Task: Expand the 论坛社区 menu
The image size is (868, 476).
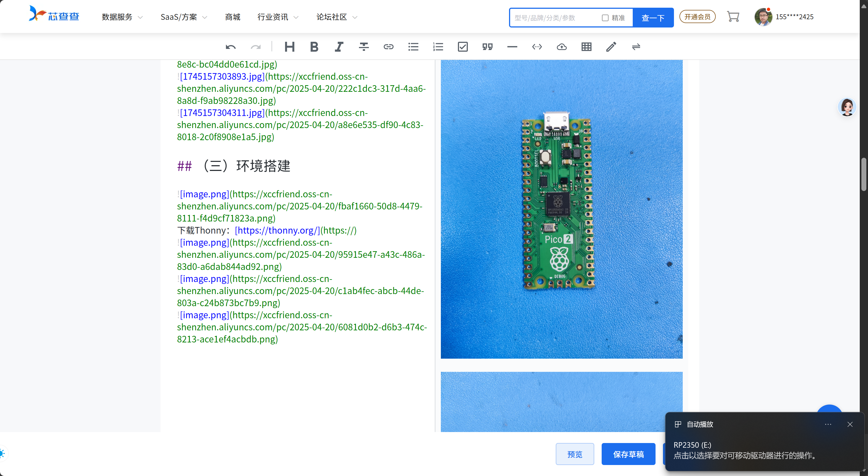Action: [337, 17]
